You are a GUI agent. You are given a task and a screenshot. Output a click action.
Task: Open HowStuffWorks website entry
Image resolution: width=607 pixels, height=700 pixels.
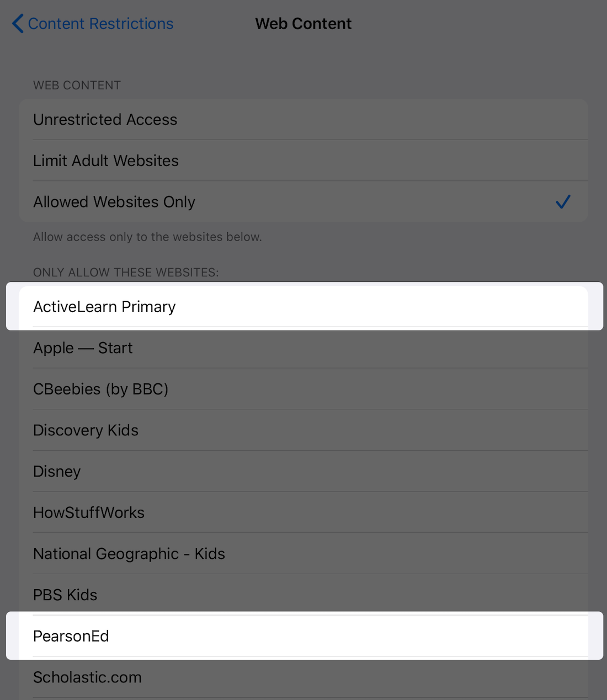pos(89,512)
